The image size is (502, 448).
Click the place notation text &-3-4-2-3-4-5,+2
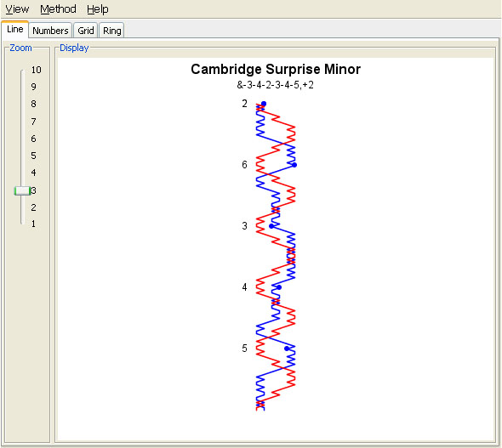pos(275,85)
